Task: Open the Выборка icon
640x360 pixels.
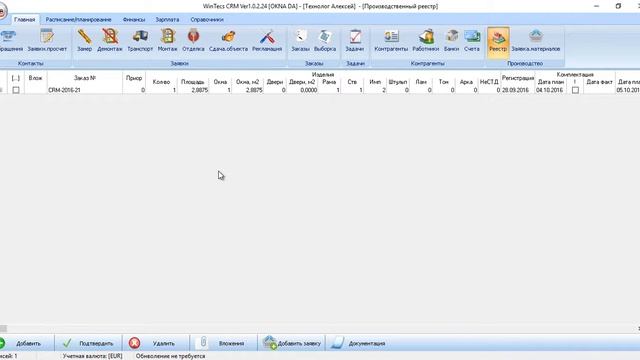Action: pos(325,40)
